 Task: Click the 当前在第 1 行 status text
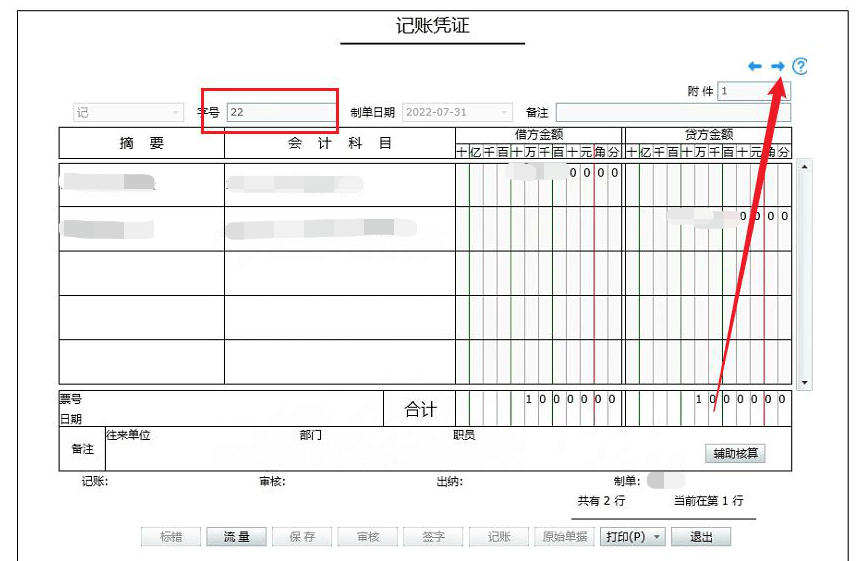[x=709, y=501]
